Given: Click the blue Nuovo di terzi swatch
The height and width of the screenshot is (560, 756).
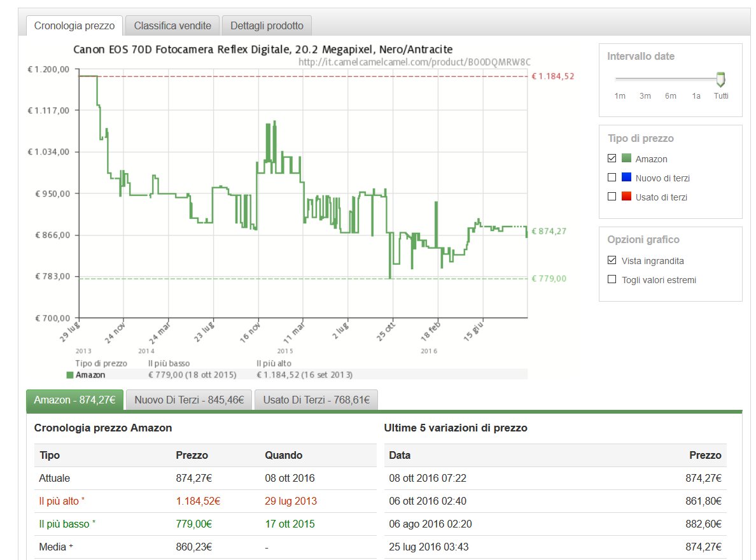Looking at the screenshot, I should tap(626, 178).
